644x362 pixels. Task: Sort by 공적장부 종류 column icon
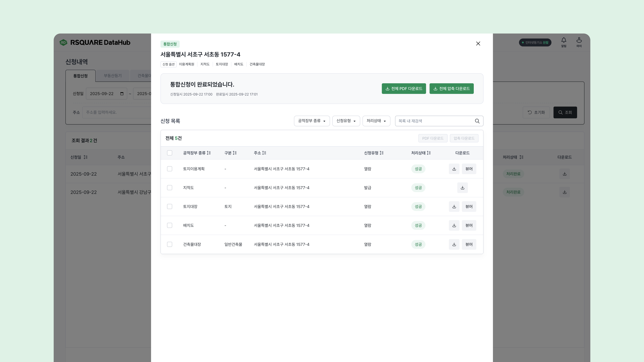click(209, 153)
